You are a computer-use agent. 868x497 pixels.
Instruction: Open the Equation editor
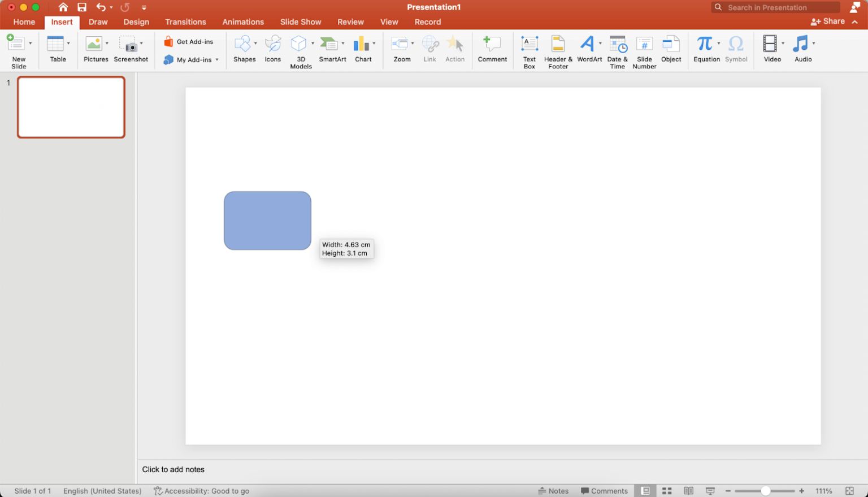point(705,50)
